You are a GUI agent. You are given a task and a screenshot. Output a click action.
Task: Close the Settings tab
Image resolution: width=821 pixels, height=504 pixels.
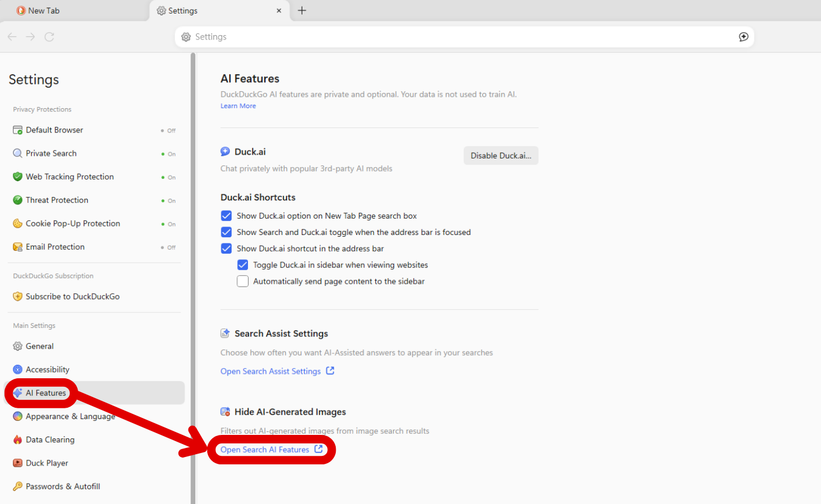pos(279,11)
